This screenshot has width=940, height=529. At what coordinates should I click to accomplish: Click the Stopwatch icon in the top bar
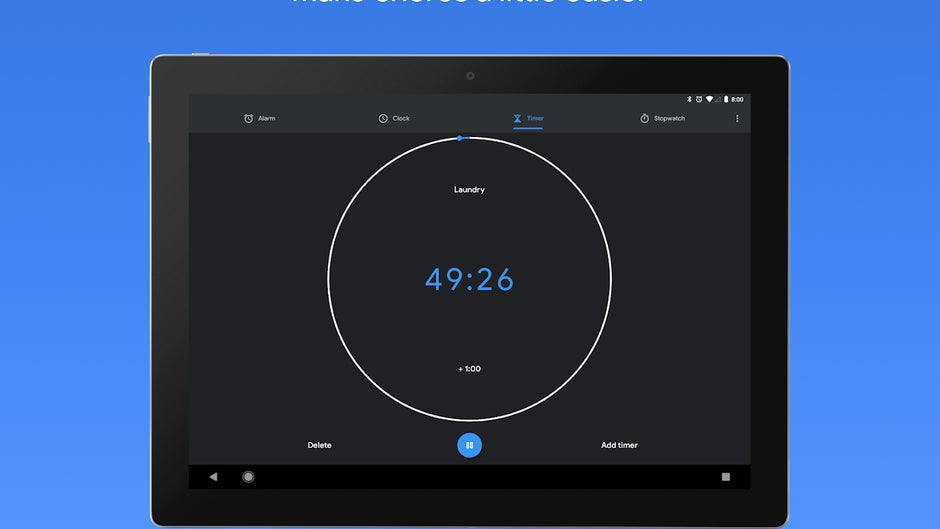click(645, 119)
